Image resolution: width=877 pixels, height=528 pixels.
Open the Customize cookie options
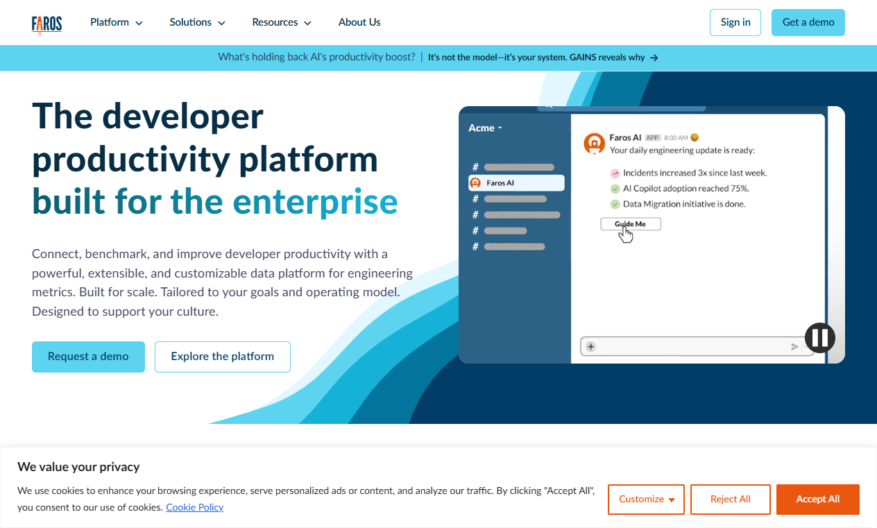pyautogui.click(x=646, y=499)
